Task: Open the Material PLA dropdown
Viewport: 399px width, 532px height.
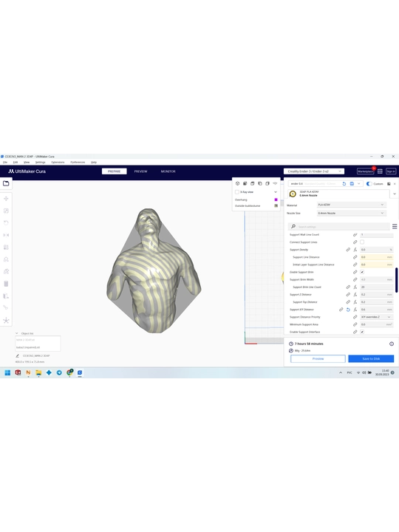Action: coord(351,205)
